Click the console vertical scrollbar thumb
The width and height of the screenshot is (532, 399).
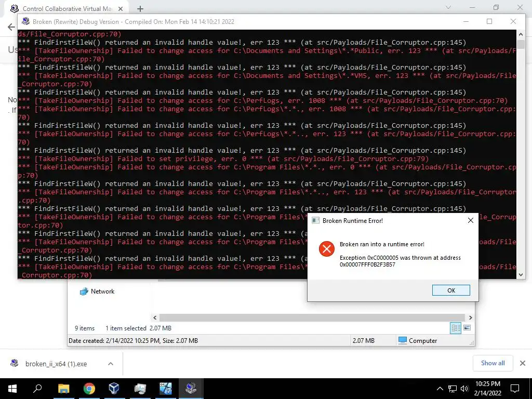[521, 45]
